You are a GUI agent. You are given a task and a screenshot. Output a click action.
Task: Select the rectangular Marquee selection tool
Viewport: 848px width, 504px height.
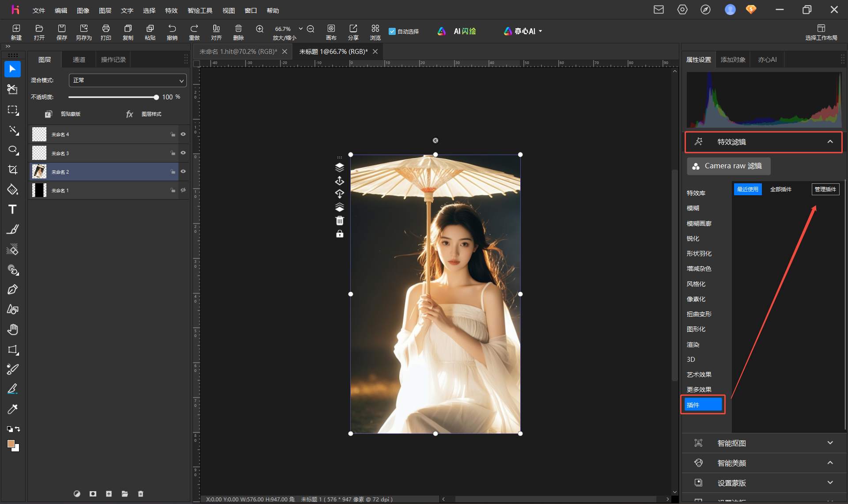point(12,110)
